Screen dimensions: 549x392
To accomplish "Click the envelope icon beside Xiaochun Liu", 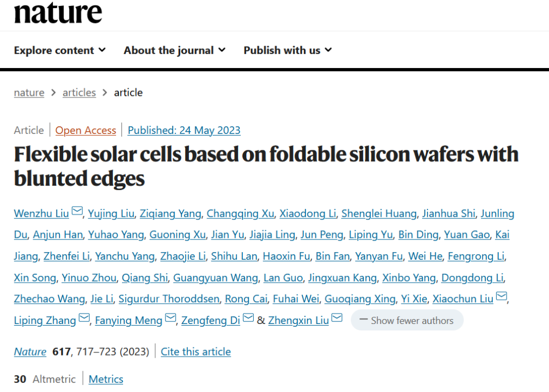I will point(502,297).
